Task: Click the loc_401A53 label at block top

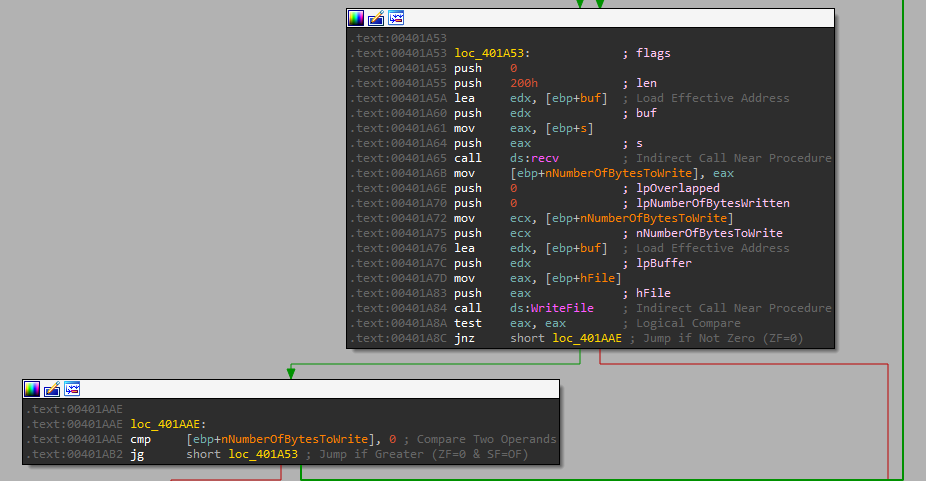Action: (492, 53)
